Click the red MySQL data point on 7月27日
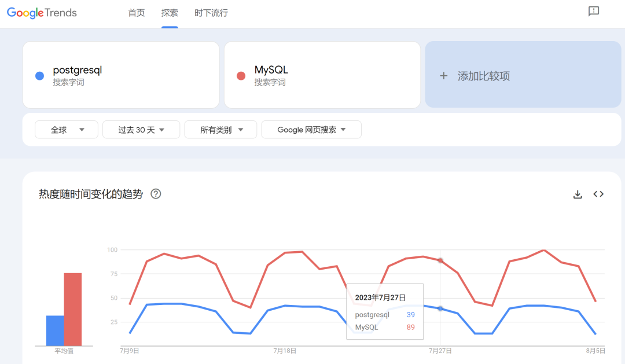625x364 pixels. [x=440, y=260]
